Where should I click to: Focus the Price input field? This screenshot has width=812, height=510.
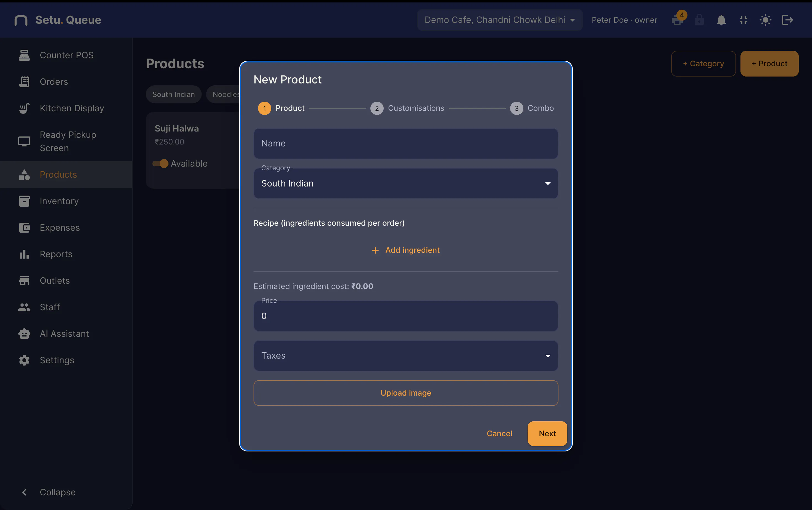(x=406, y=316)
